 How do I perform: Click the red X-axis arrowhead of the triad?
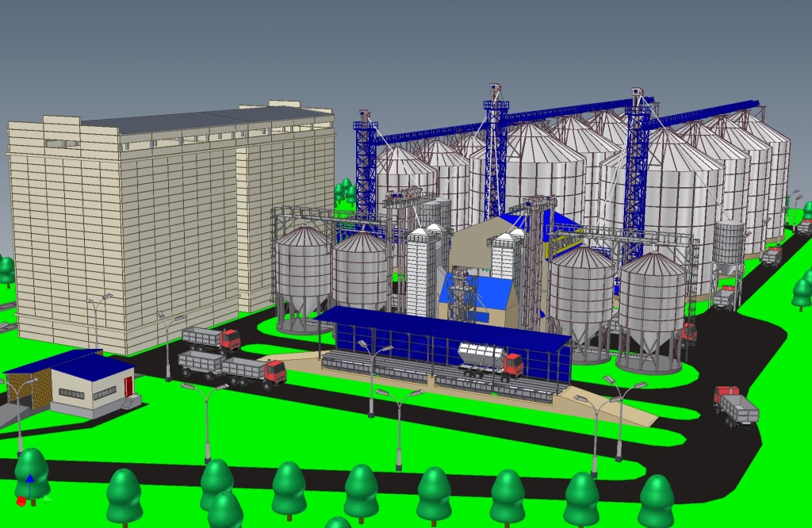tap(21, 502)
